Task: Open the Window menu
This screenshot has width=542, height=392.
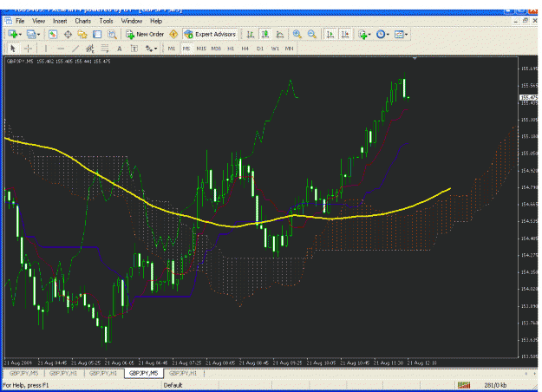Action: point(131,21)
